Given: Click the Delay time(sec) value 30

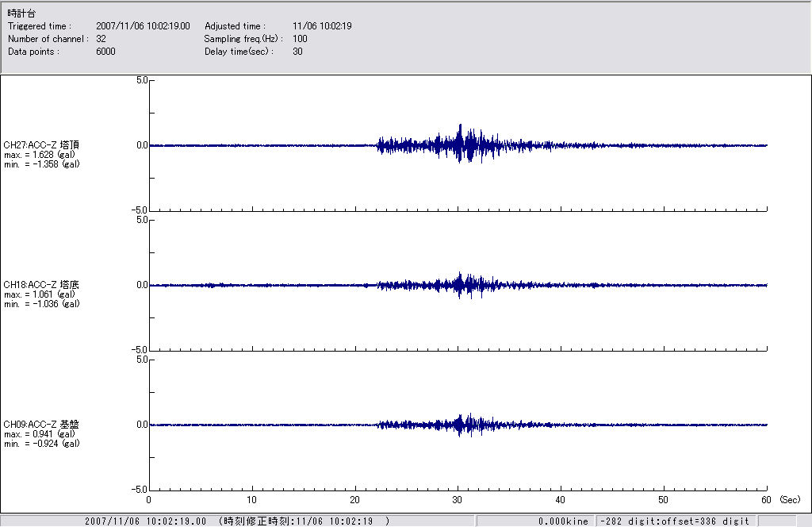Looking at the screenshot, I should pos(297,52).
